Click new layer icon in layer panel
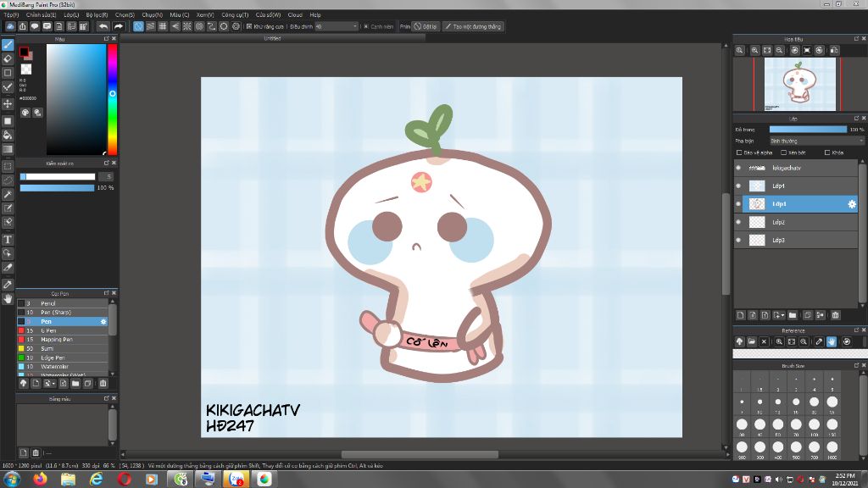 coord(740,315)
